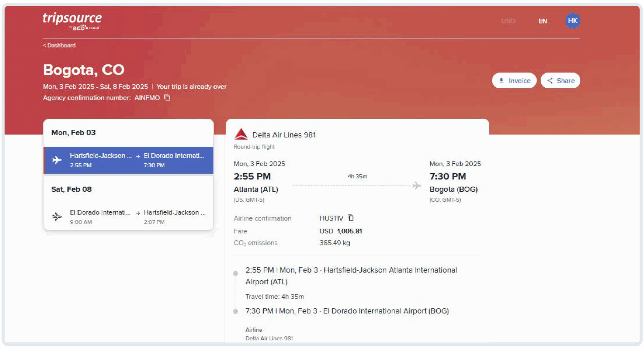Click the airplane icon on Feb 03 flight
The height and width of the screenshot is (349, 644).
(x=57, y=160)
